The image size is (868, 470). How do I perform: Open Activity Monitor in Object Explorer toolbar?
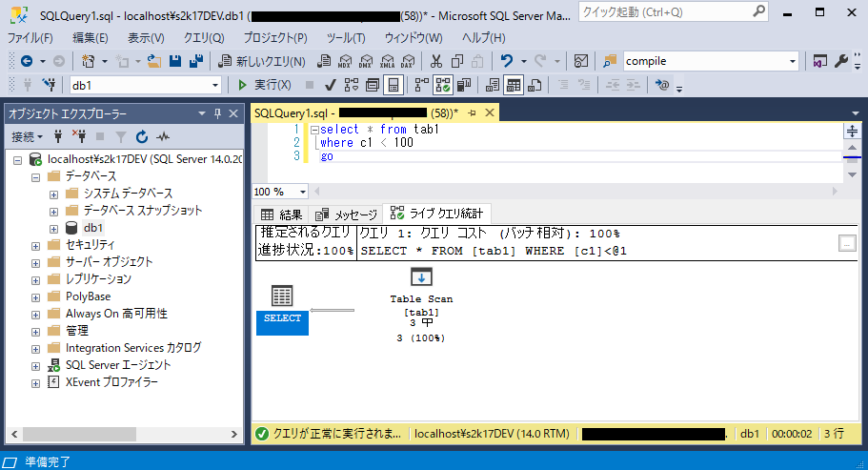point(163,136)
